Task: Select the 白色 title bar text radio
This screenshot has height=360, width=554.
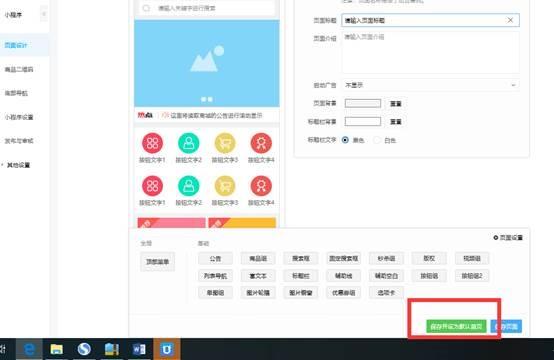Action: [377, 140]
